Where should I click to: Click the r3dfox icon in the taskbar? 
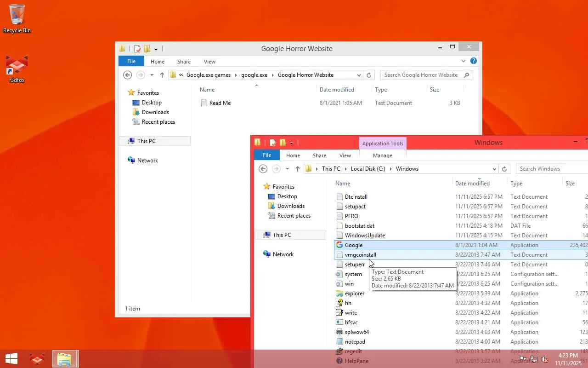click(37, 359)
